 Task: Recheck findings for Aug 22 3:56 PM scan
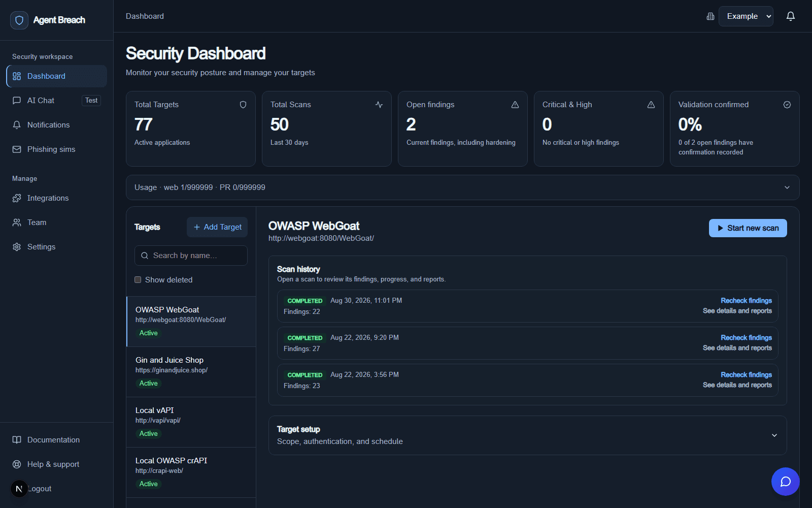746,375
